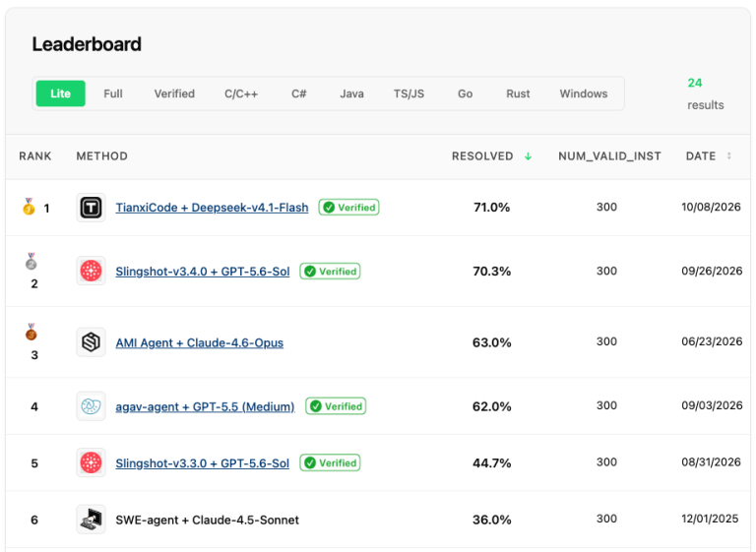Open TianxiCode + Deepseek-v4.1-Flash link
The height and width of the screenshot is (552, 756).
point(212,208)
